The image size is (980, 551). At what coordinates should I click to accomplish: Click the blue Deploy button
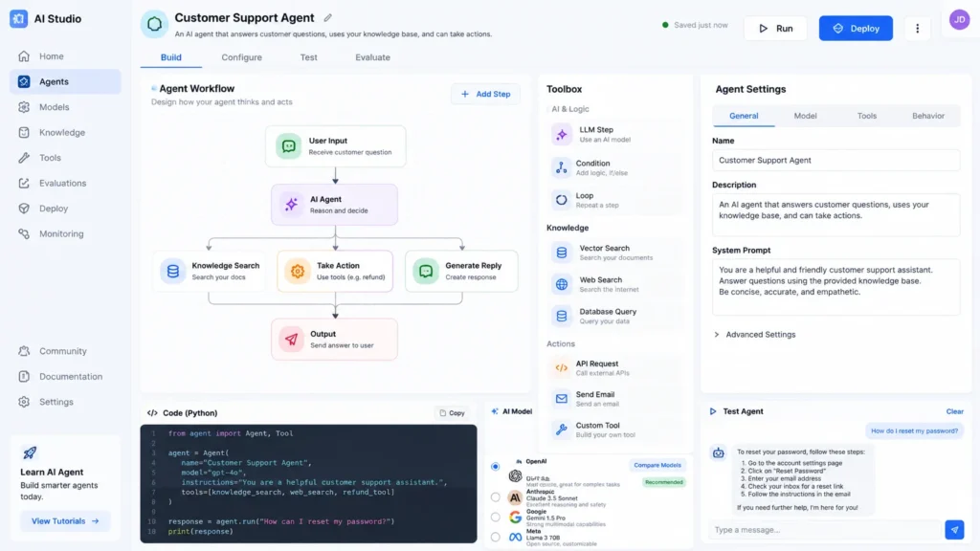click(856, 28)
